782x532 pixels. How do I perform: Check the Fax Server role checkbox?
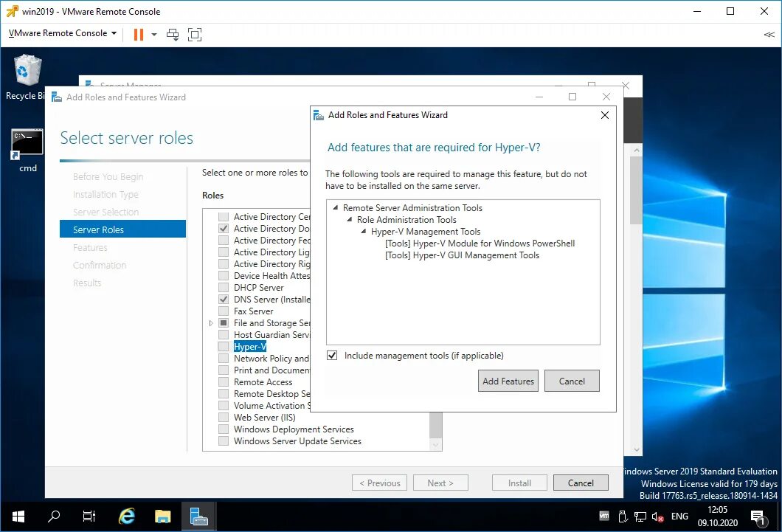click(224, 311)
